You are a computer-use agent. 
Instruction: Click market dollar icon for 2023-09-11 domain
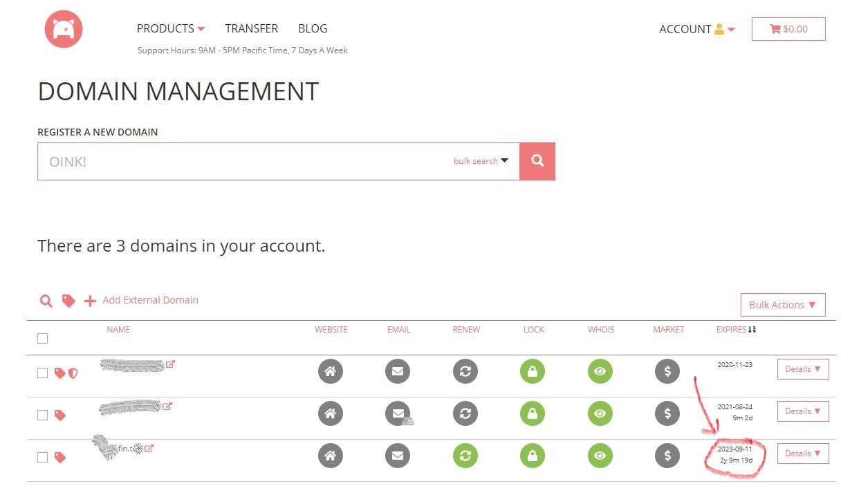click(x=667, y=456)
